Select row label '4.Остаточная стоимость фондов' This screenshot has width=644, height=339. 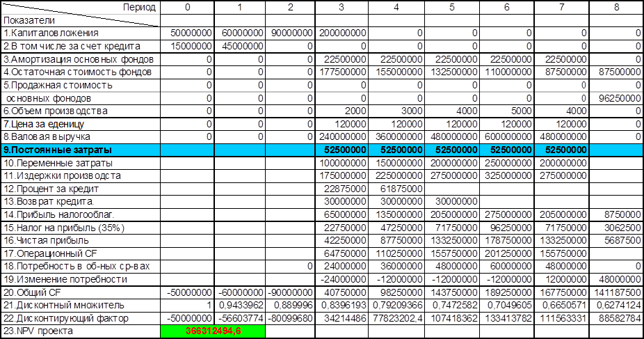point(77,72)
